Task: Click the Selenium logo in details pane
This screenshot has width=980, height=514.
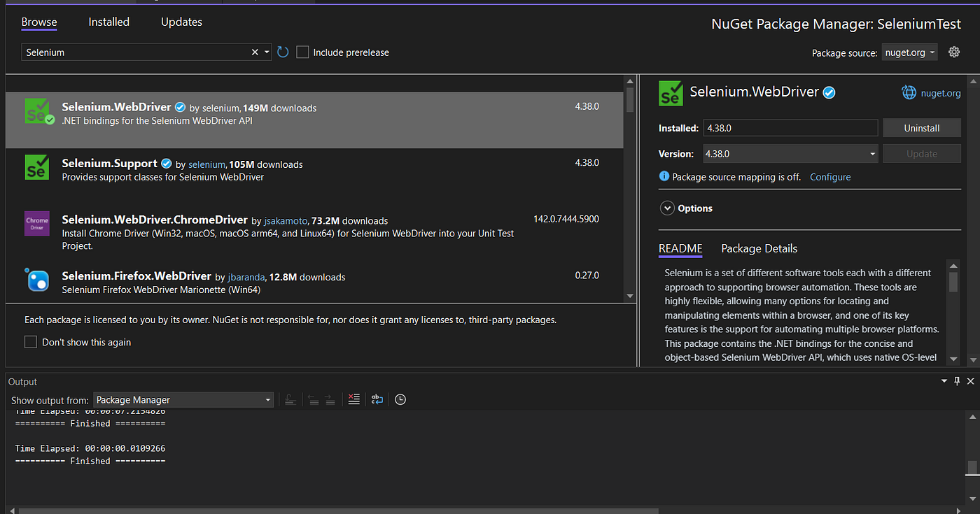Action: pos(671,93)
